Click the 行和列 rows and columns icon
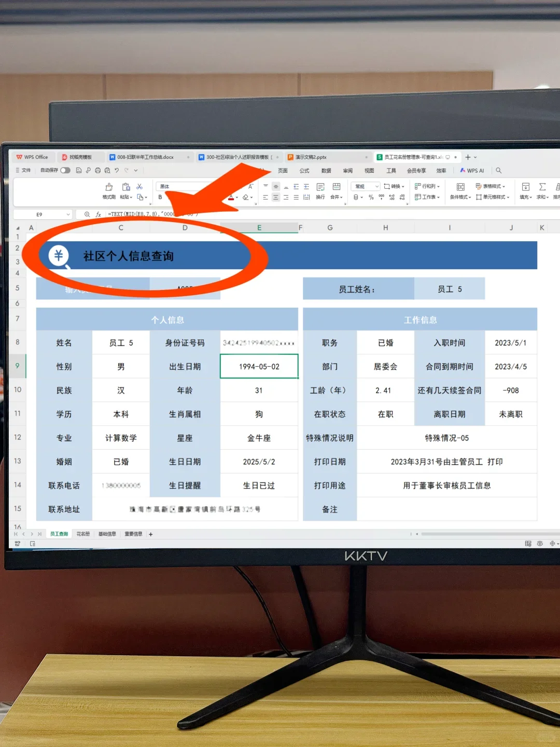Screen dimensions: 560x747 (426, 186)
